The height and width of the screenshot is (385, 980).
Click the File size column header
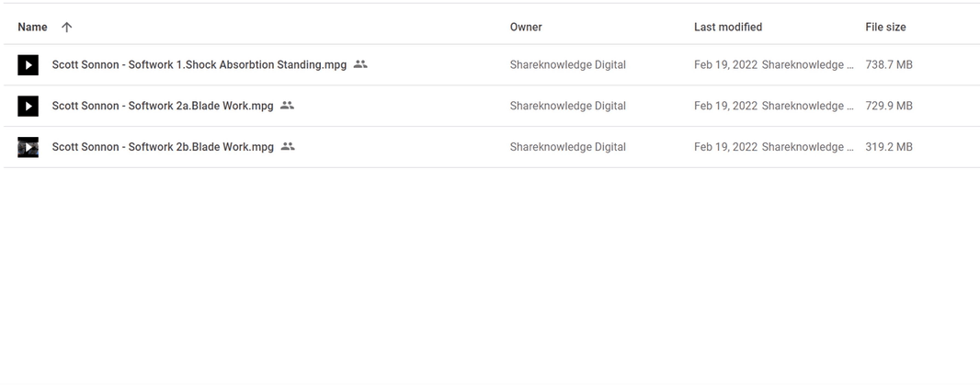pos(885,28)
